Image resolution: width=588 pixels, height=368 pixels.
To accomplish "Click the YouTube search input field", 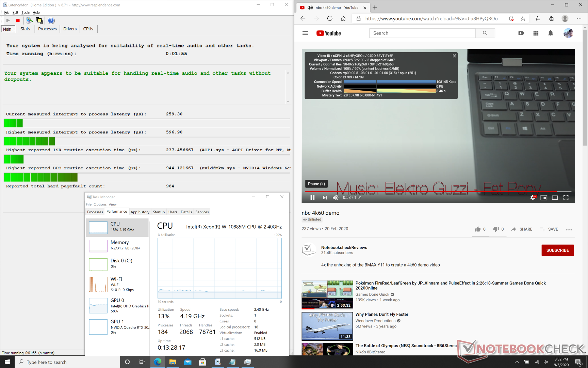I will [422, 33].
